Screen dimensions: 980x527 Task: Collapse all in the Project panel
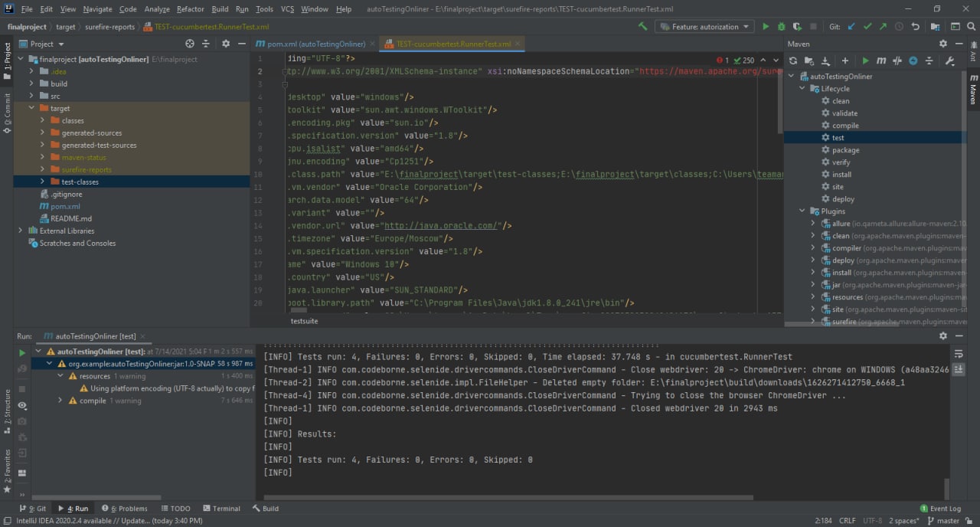click(206, 44)
